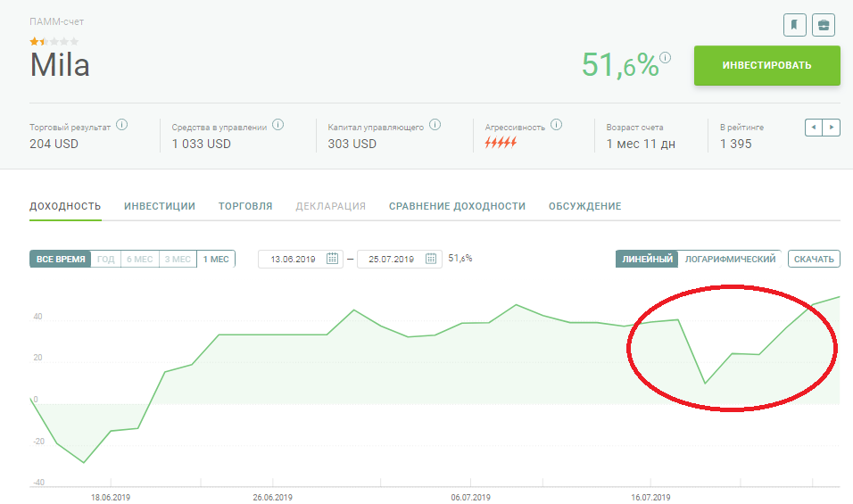Click the start date field 13.06.2019
Image resolution: width=853 pixels, height=504 pixels.
click(x=301, y=259)
